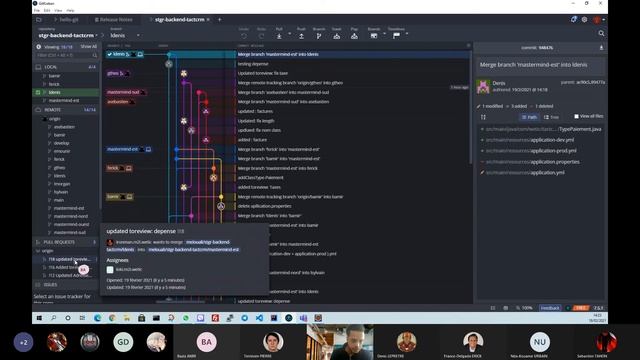Select local branch 'mastermind-est'
This screenshot has width=640, height=360.
click(x=64, y=100)
